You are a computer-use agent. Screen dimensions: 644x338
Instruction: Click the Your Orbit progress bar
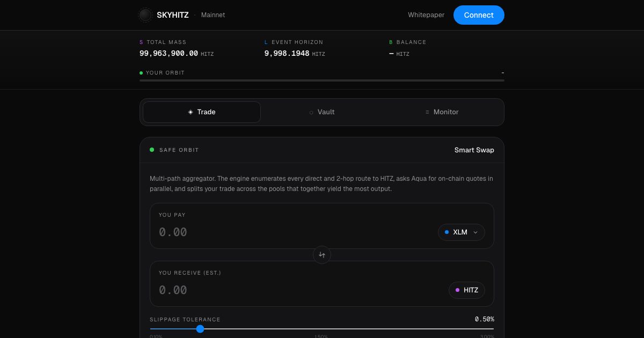[322, 80]
